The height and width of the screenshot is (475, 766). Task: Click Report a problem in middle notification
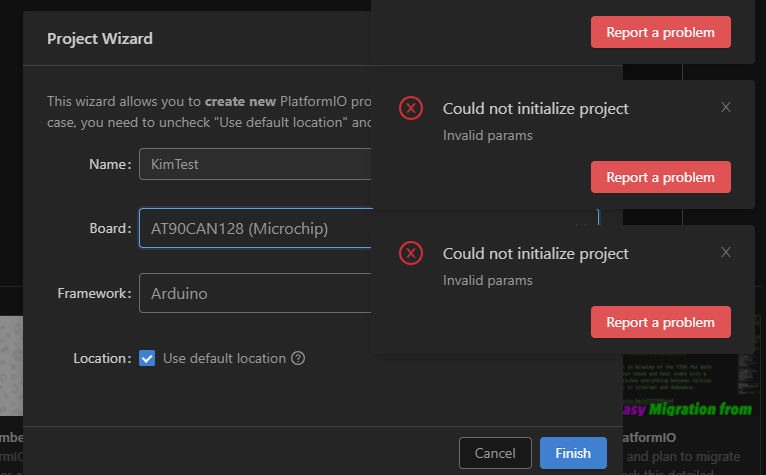[x=660, y=177]
